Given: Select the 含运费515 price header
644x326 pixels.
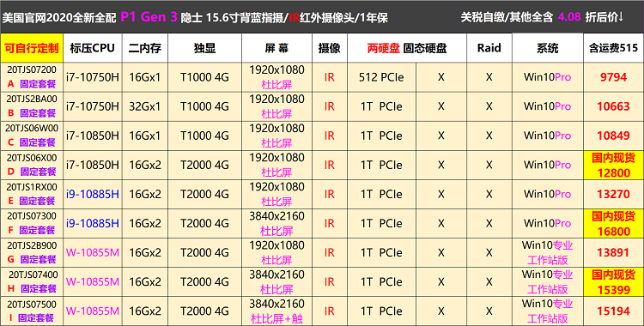Looking at the screenshot, I should [x=613, y=48].
